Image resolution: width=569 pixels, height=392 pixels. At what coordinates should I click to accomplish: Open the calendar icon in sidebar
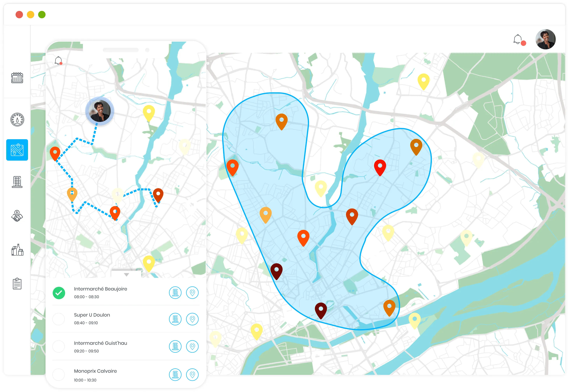(17, 78)
